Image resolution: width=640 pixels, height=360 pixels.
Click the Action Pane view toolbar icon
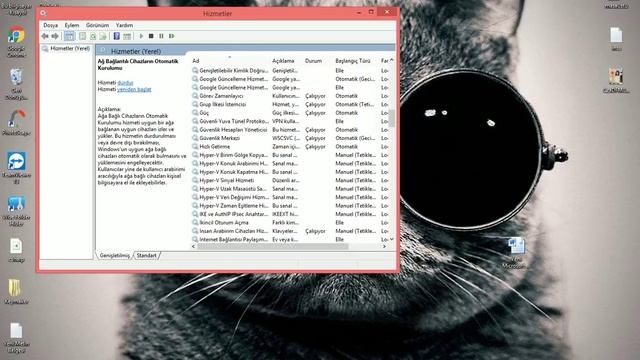127,36
